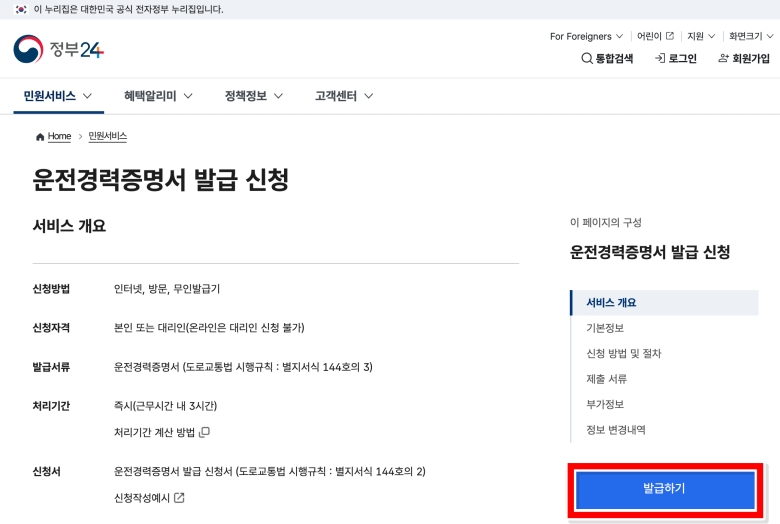Click the 로그인 link text
The height and width of the screenshot is (524, 780).
coord(682,59)
